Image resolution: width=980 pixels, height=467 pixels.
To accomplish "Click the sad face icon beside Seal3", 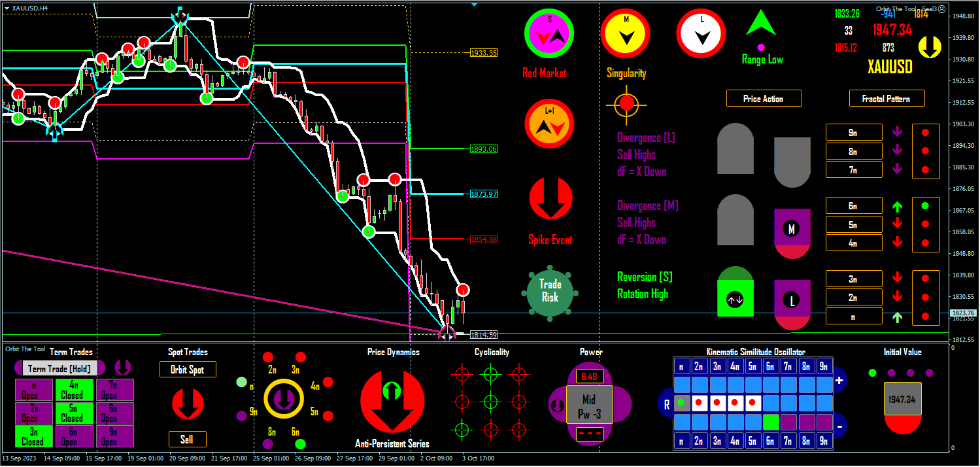I will (942, 9).
